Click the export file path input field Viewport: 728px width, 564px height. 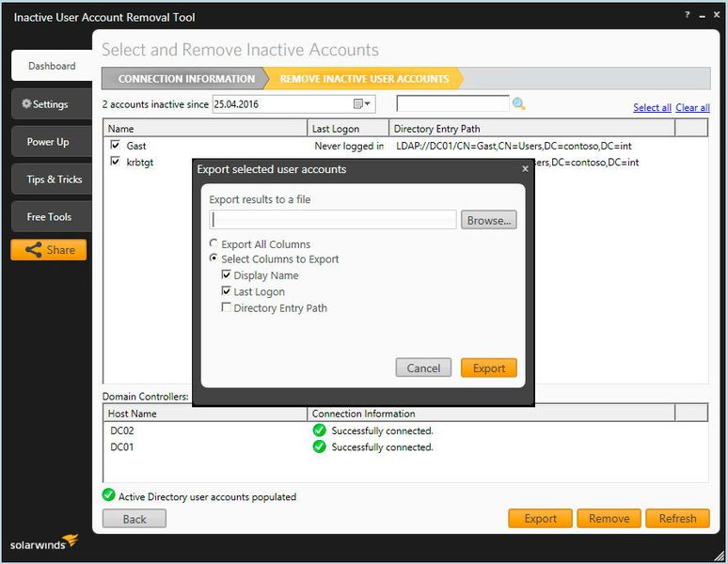333,220
